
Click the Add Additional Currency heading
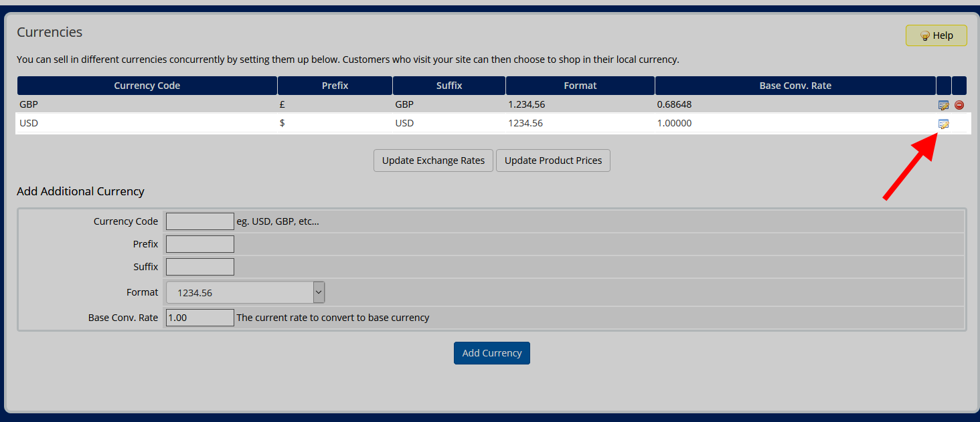point(80,191)
